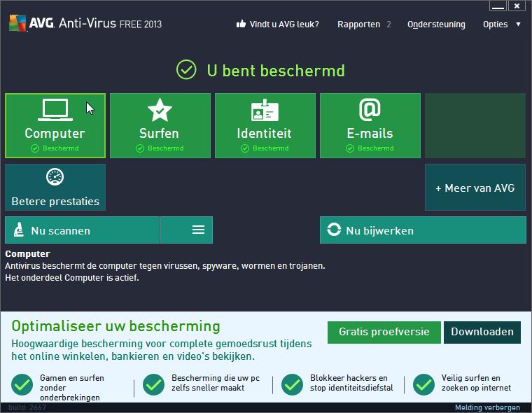Minimize the AVG window

click(x=498, y=6)
